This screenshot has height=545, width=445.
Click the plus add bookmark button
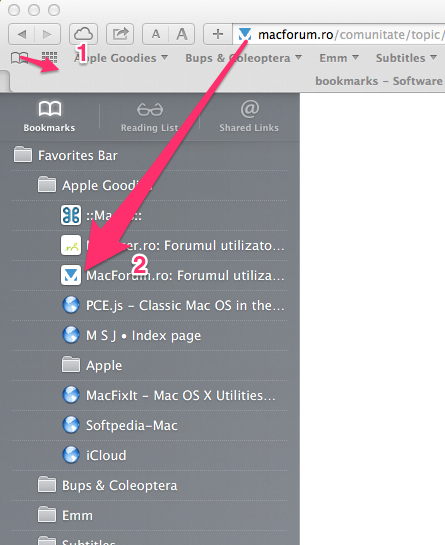point(218,34)
